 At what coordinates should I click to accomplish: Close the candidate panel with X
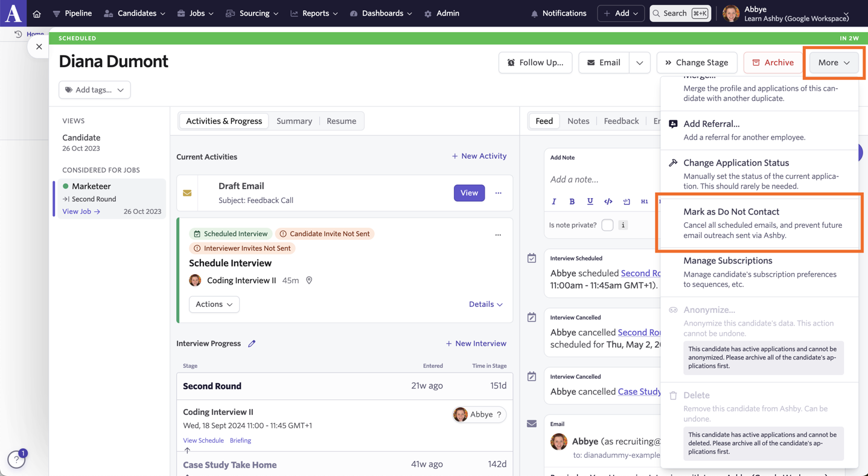pyautogui.click(x=39, y=47)
